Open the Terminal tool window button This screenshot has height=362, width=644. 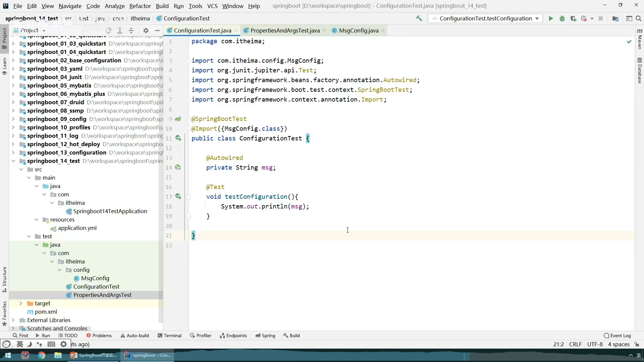click(169, 336)
